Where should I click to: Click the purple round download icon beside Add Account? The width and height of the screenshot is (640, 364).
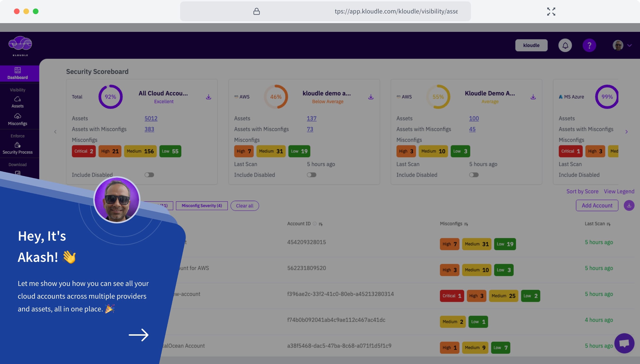629,205
